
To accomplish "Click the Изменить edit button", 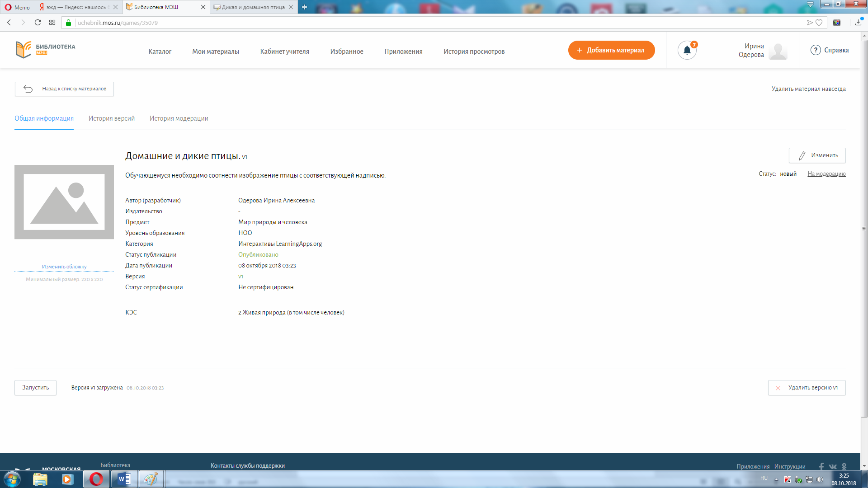I will click(817, 155).
